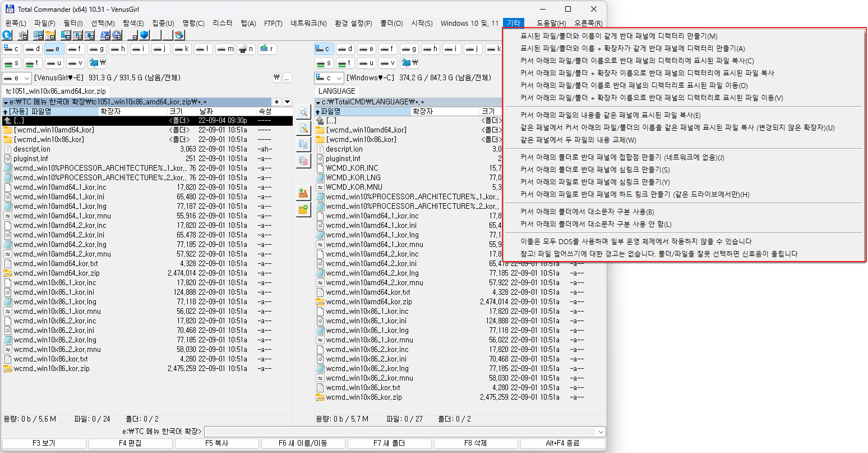Select drive d in left panel drive bar

tap(33, 49)
